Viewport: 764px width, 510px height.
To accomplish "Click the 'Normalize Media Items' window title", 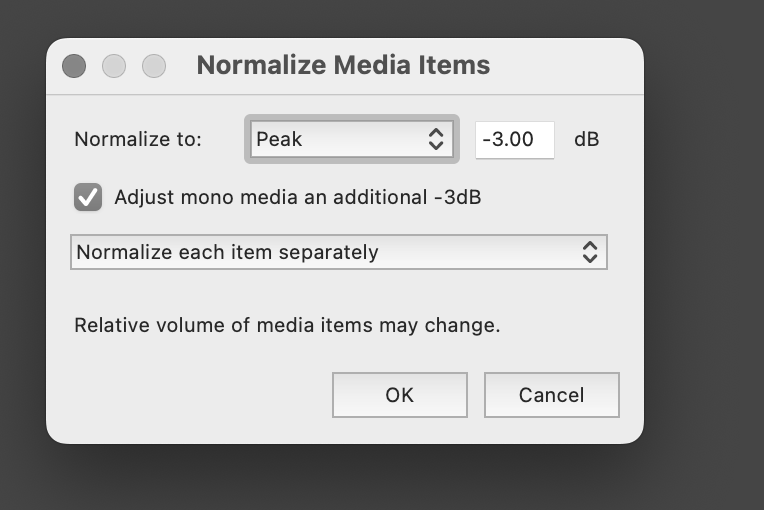I will 343,65.
